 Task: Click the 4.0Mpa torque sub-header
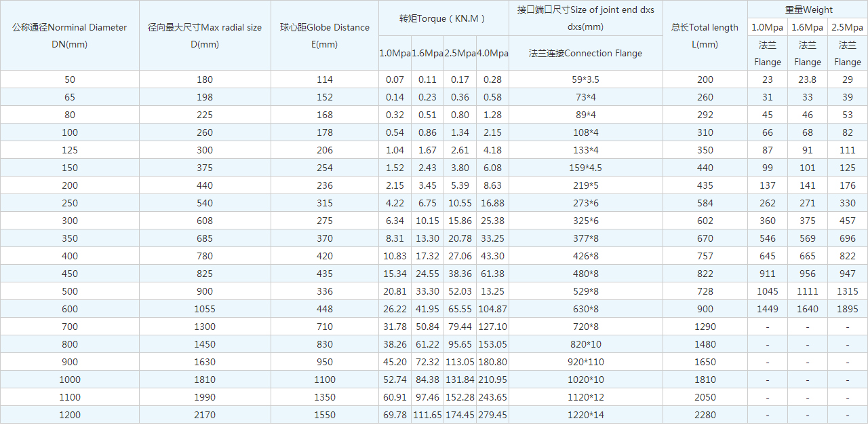[x=492, y=53]
